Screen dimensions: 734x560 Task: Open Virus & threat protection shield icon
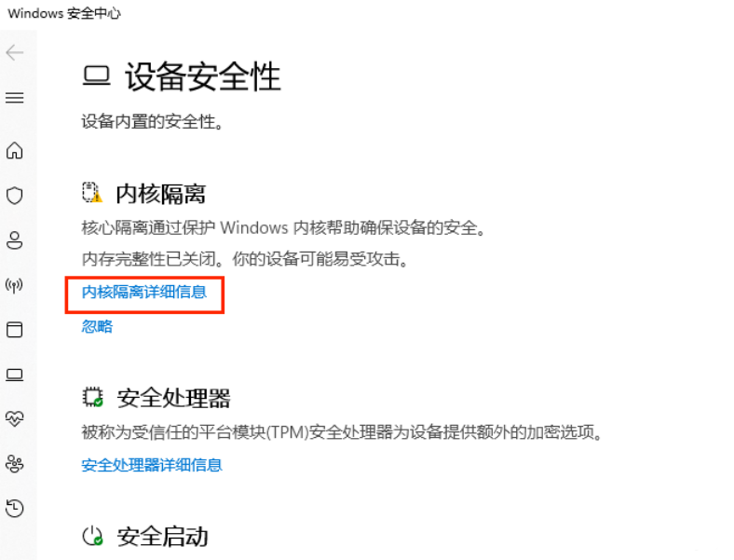tap(15, 196)
